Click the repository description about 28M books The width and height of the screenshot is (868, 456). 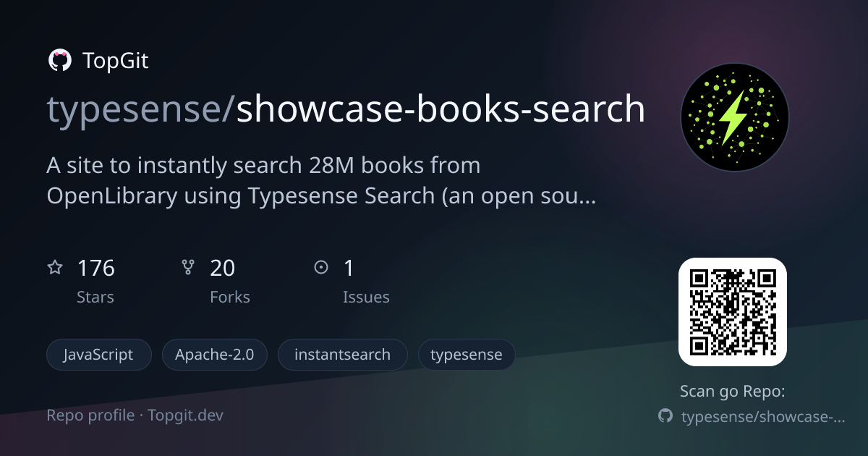[x=321, y=180]
